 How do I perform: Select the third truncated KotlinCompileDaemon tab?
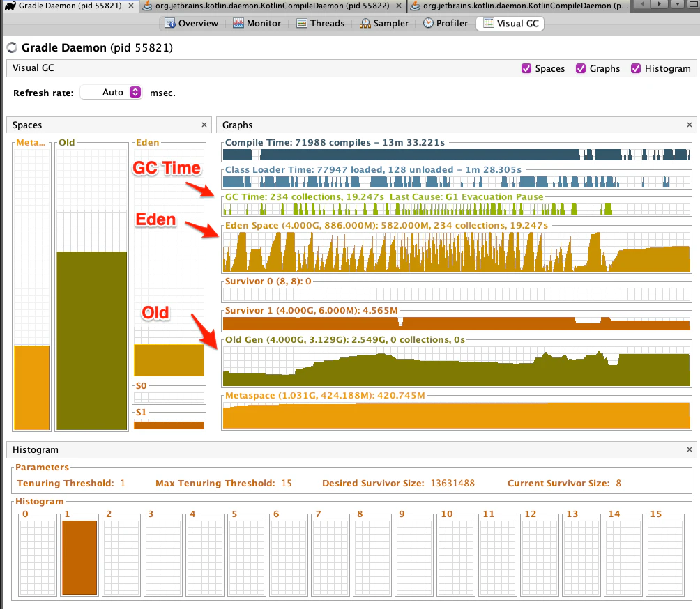(519, 6)
